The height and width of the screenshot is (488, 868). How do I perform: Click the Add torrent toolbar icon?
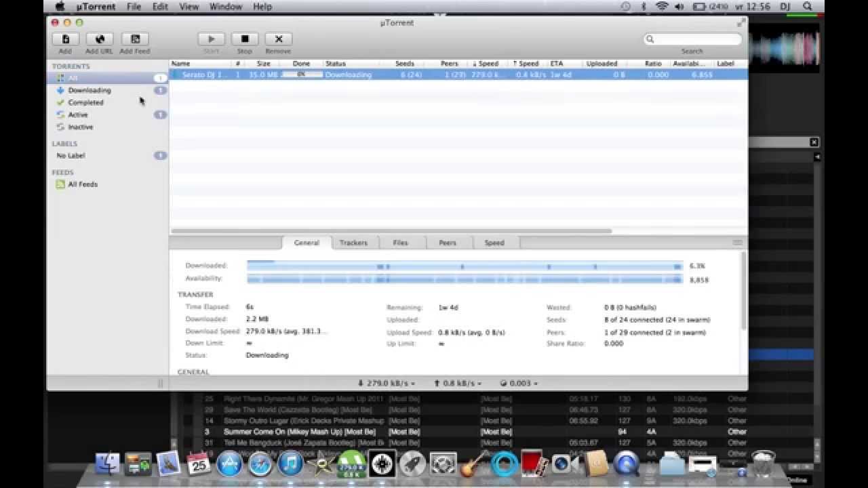65,39
